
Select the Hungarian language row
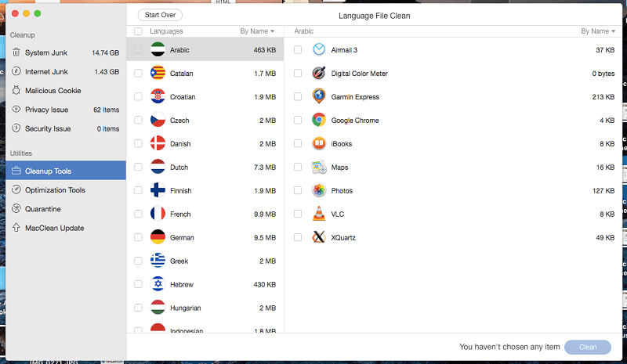[205, 308]
